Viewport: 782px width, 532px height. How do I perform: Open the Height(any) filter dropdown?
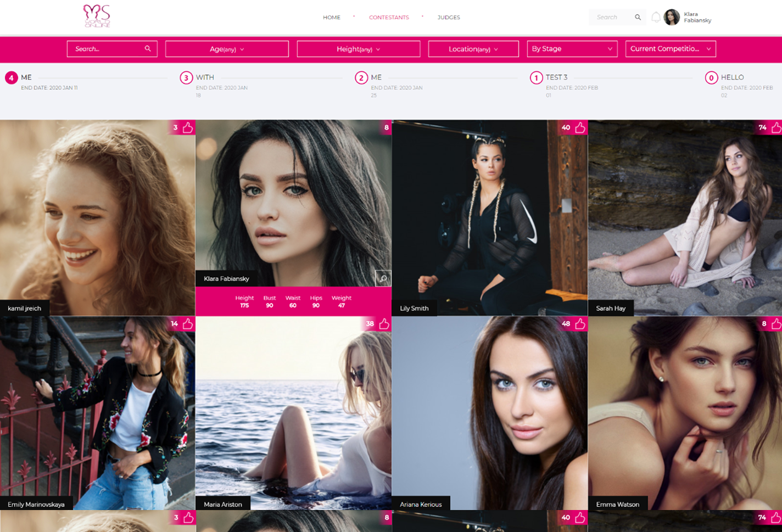point(358,49)
